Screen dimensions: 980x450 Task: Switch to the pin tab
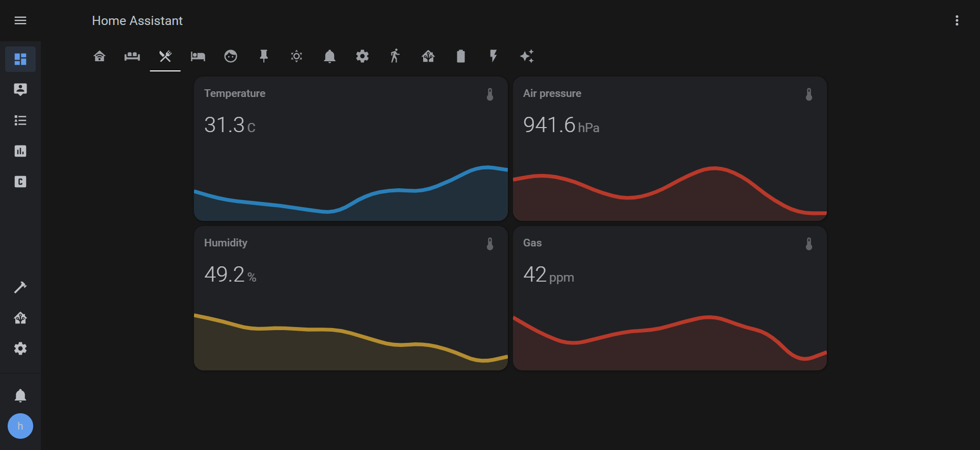click(x=264, y=56)
